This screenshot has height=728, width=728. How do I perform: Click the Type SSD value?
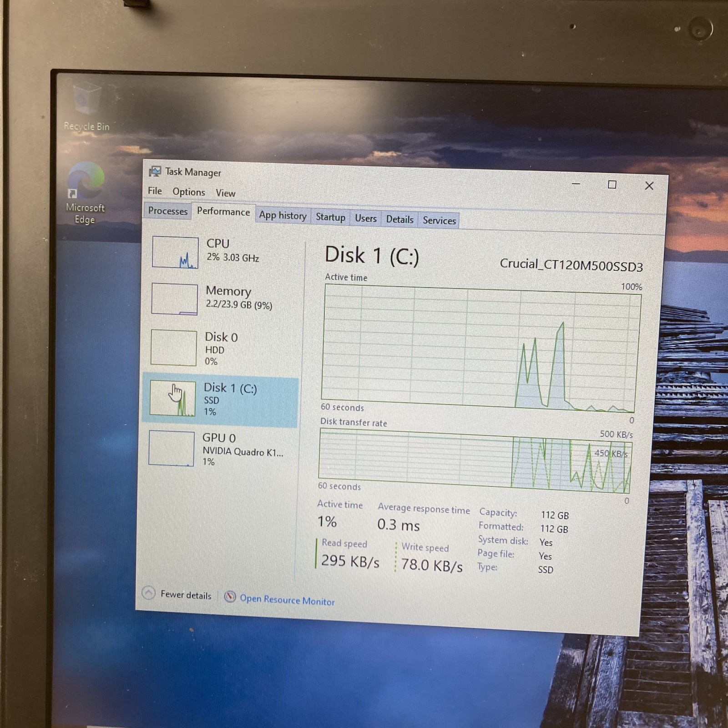546,570
